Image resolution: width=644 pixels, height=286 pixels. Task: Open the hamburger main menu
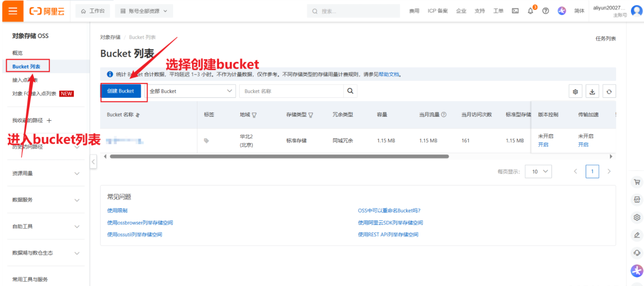tap(13, 11)
